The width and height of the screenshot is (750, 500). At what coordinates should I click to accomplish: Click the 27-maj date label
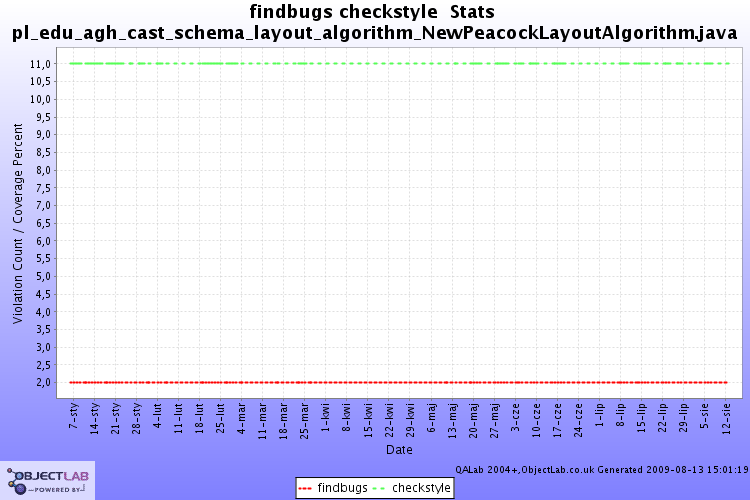pos(495,421)
